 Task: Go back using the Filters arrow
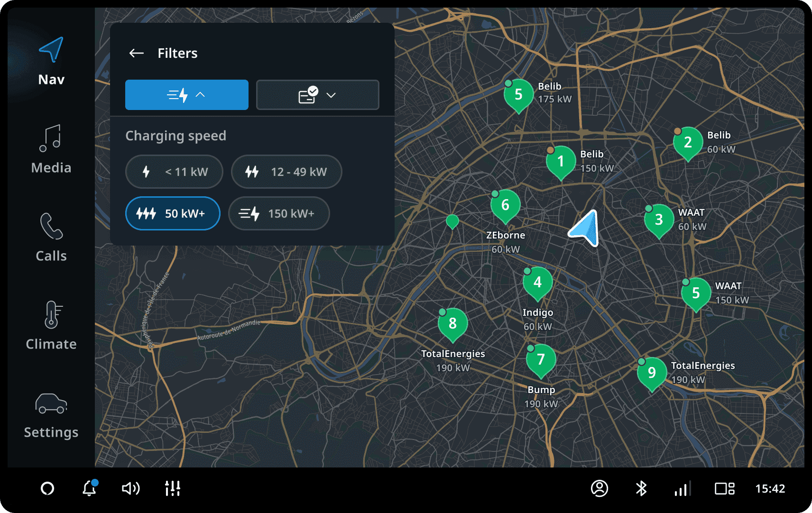click(137, 53)
